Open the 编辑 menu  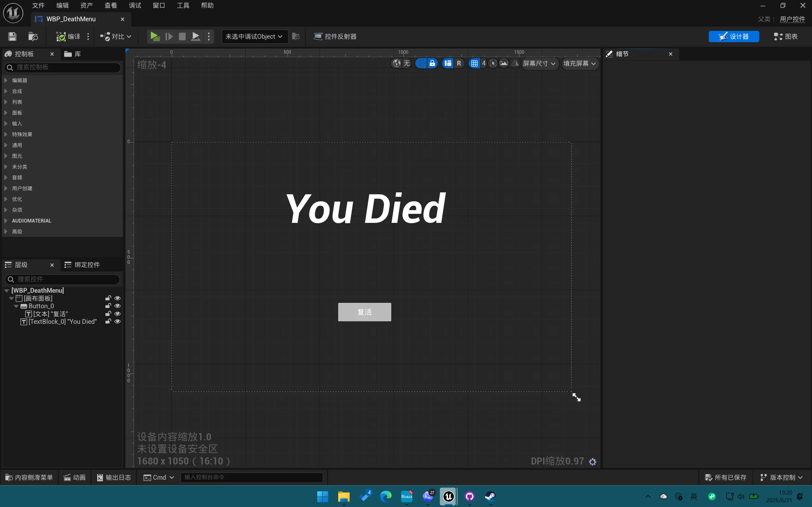click(62, 5)
